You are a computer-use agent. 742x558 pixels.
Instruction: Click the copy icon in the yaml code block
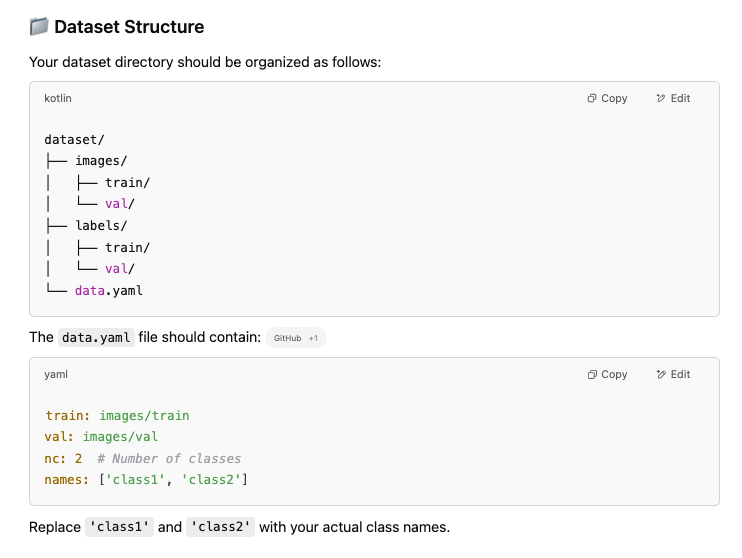point(592,374)
